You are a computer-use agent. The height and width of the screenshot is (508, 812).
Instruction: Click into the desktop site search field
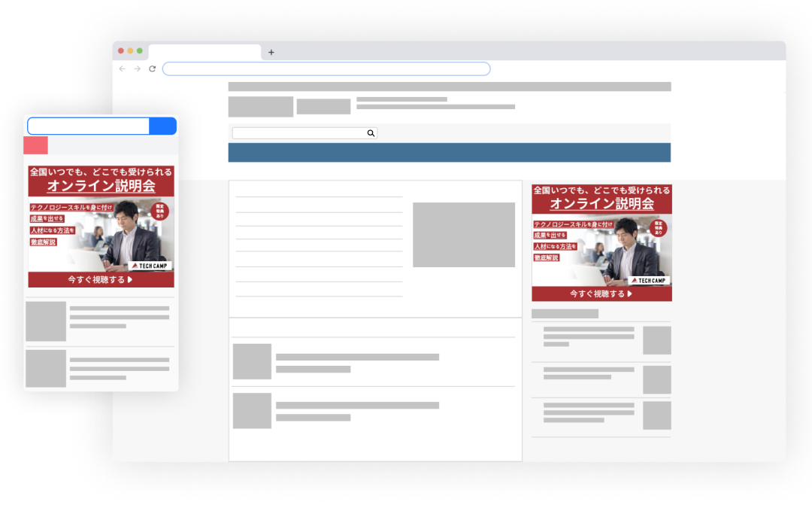298,133
